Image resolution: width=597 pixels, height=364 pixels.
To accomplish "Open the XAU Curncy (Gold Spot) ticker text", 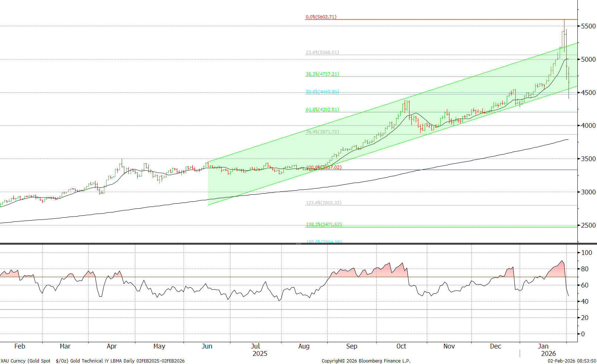I will coord(26,361).
